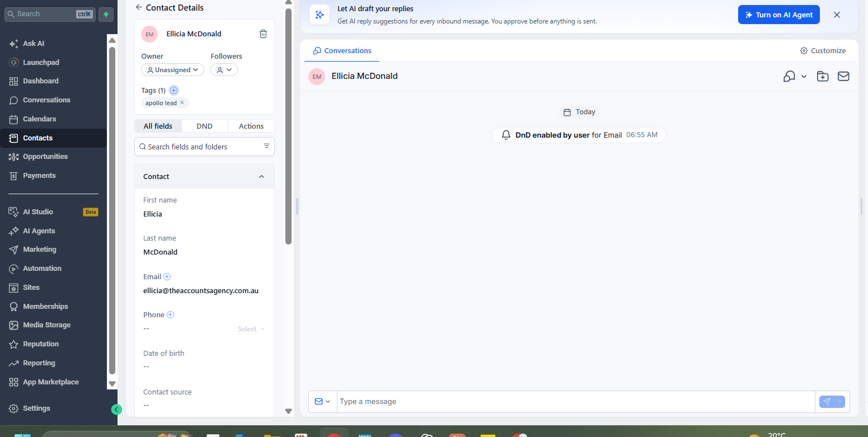Open the email envelope icon in conversation header
868x437 pixels.
click(x=843, y=76)
